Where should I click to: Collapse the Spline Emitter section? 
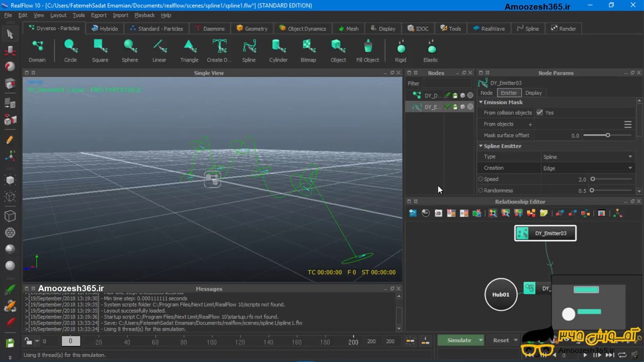[480, 146]
